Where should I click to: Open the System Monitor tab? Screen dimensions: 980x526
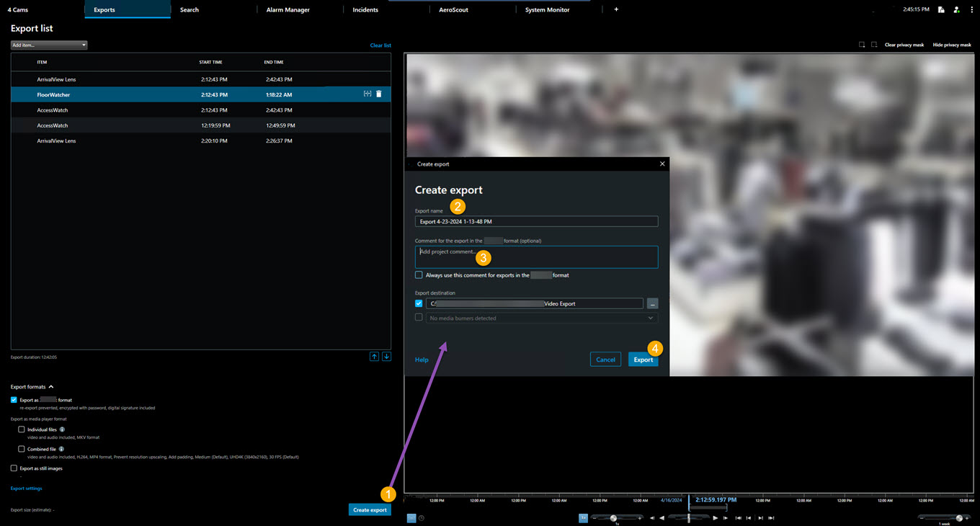547,10
